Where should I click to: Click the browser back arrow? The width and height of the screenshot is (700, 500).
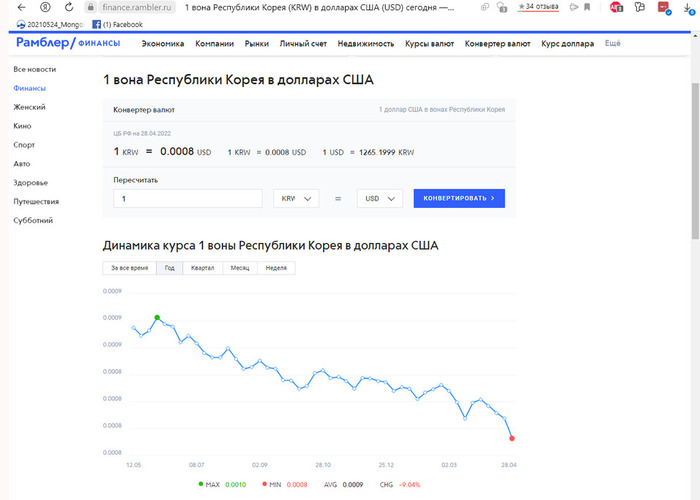point(19,7)
